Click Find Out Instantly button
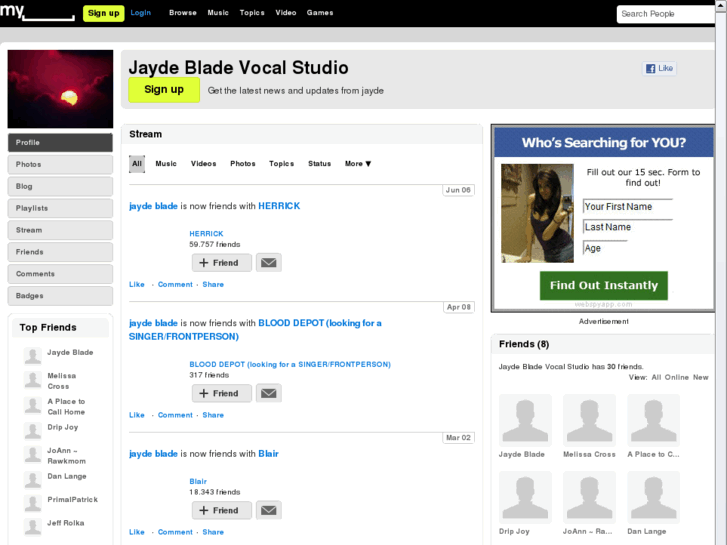 click(604, 285)
